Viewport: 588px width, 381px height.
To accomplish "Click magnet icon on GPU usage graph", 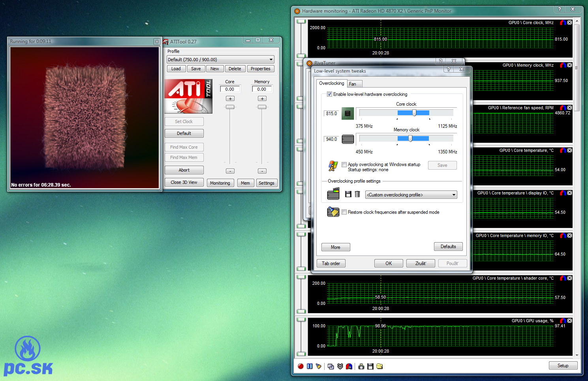I will 563,321.
